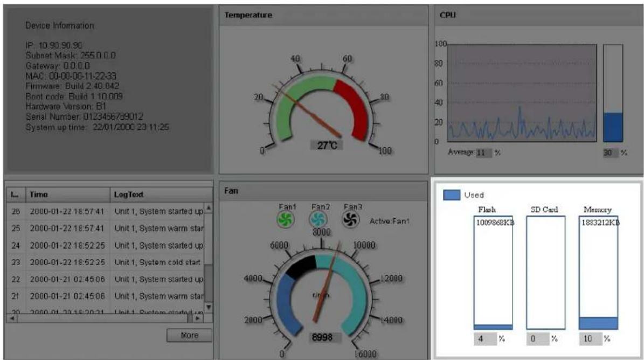Click the SD Card usage bar
644x360 pixels.
[545, 273]
